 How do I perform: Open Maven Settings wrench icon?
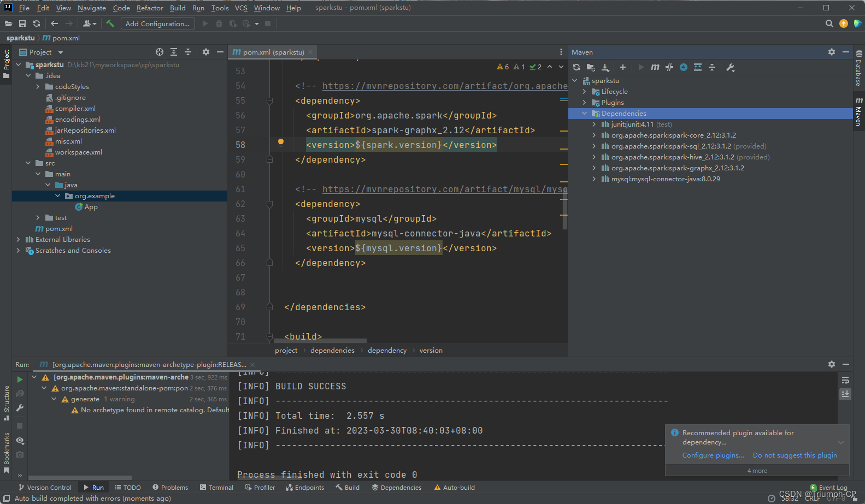[x=731, y=67]
